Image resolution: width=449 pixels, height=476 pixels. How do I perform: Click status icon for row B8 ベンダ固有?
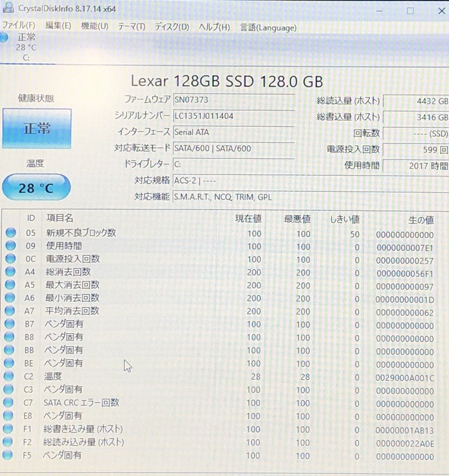10,337
